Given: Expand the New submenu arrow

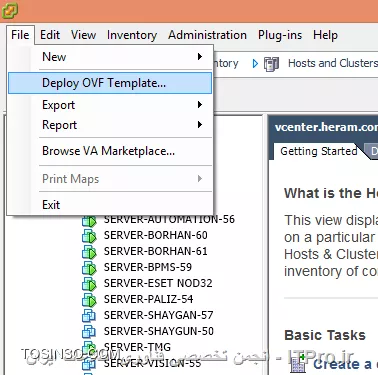Looking at the screenshot, I should coord(200,56).
